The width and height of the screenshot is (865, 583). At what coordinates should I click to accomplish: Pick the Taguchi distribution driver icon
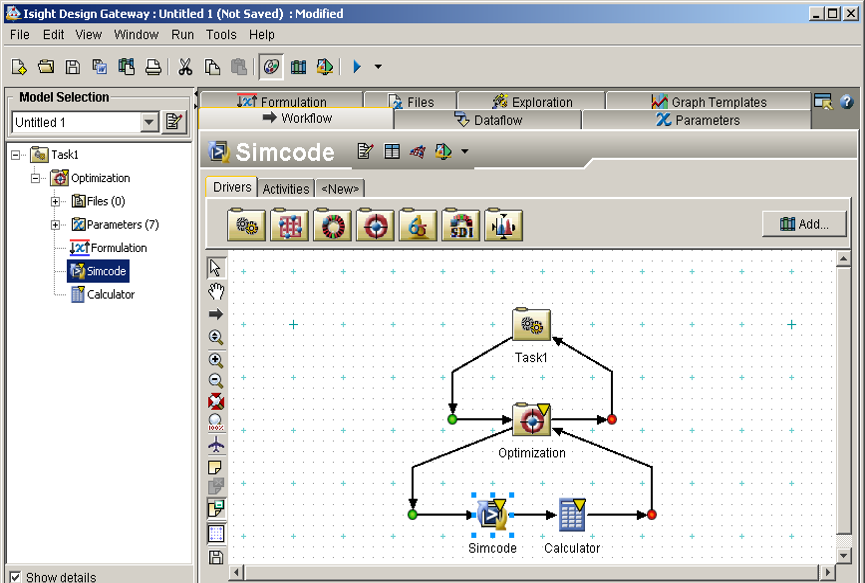click(x=504, y=224)
